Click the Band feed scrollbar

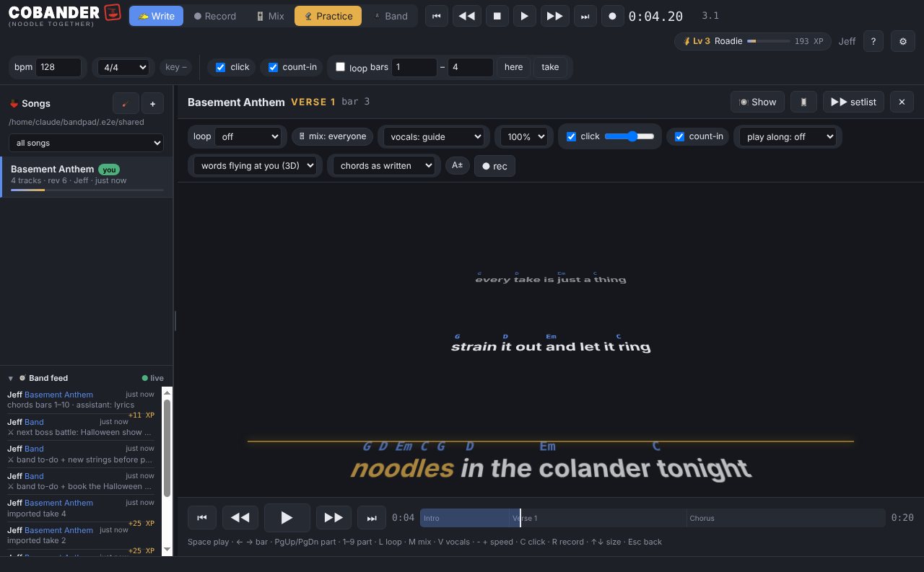(167, 447)
